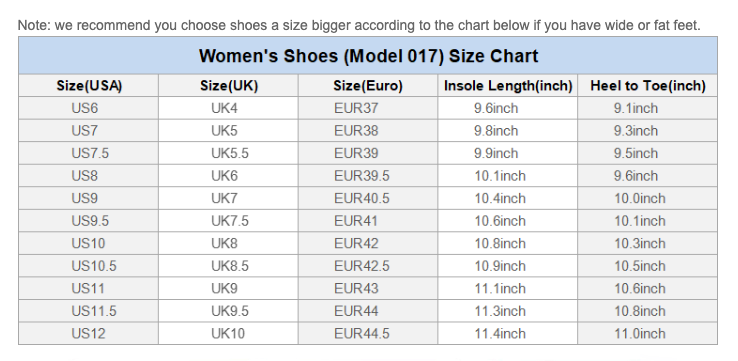Select the US12 size cell
738x361 pixels.
point(88,334)
